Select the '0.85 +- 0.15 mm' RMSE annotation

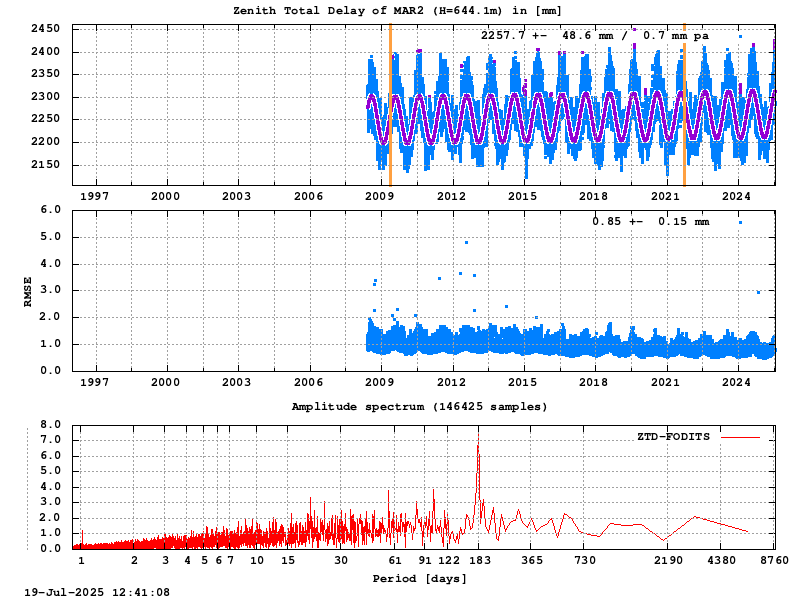point(651,221)
